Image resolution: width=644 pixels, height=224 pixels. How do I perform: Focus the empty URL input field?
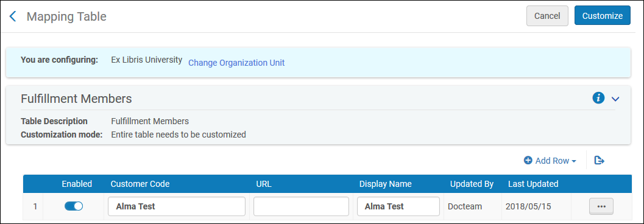[301, 206]
